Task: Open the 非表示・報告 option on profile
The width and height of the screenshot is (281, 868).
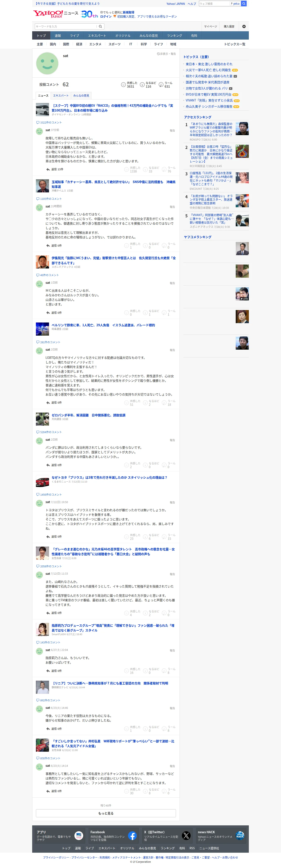Action: click(166, 54)
